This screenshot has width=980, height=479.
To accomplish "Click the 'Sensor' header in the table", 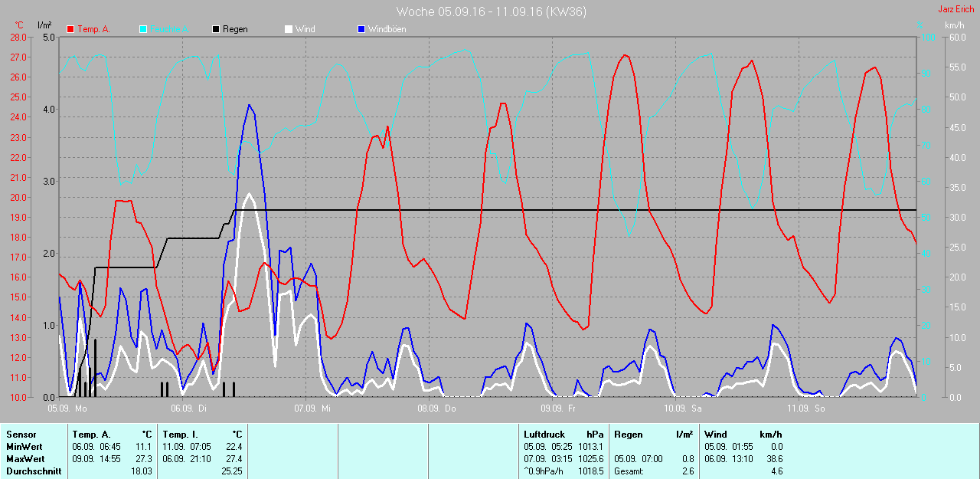I will click(21, 434).
